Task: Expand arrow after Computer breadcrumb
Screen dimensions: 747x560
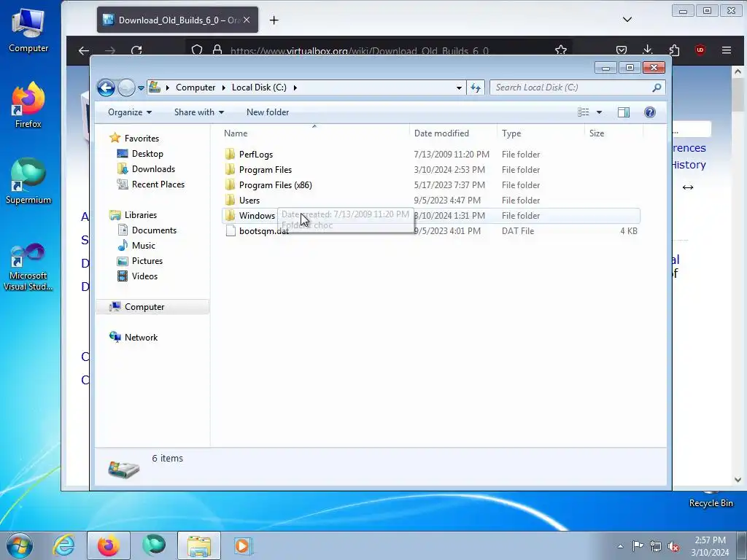Action: 223,87
